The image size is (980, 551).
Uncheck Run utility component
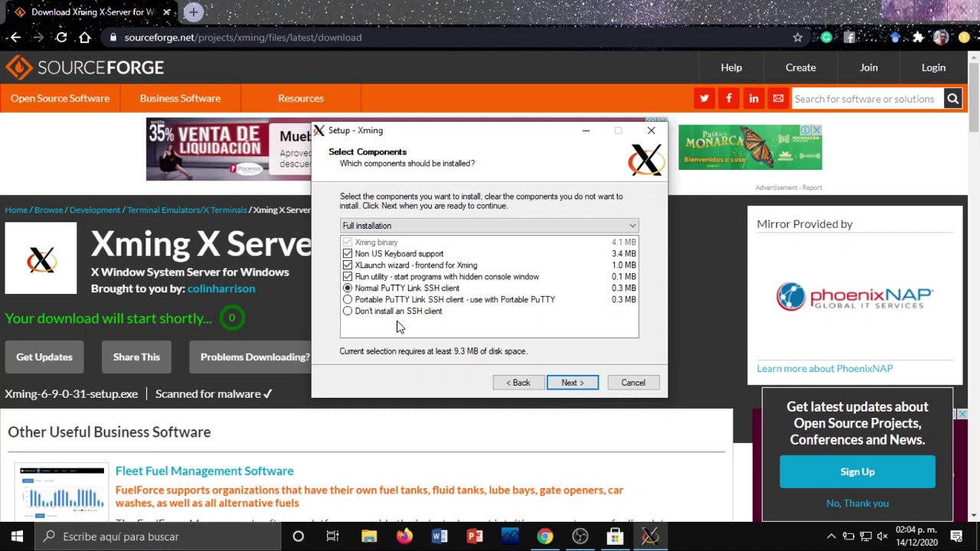tap(348, 276)
